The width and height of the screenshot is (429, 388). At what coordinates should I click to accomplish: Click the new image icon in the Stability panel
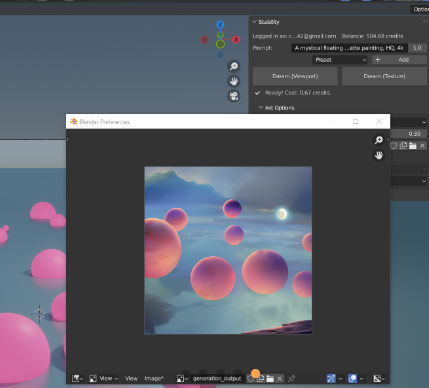click(403, 146)
